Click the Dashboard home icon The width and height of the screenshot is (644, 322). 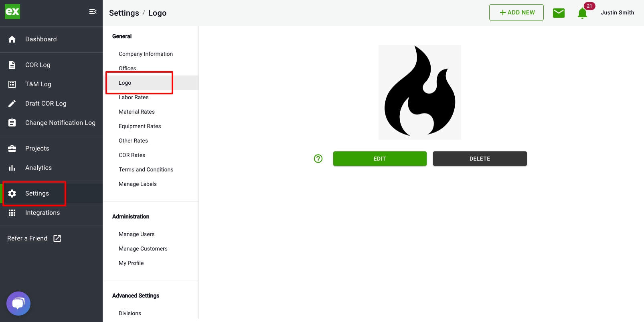click(12, 39)
